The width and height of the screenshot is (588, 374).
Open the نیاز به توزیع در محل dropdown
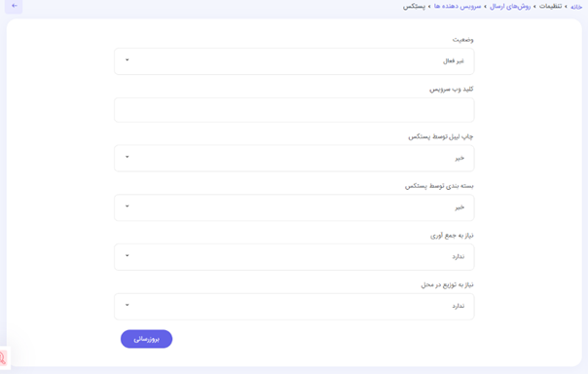click(x=294, y=307)
